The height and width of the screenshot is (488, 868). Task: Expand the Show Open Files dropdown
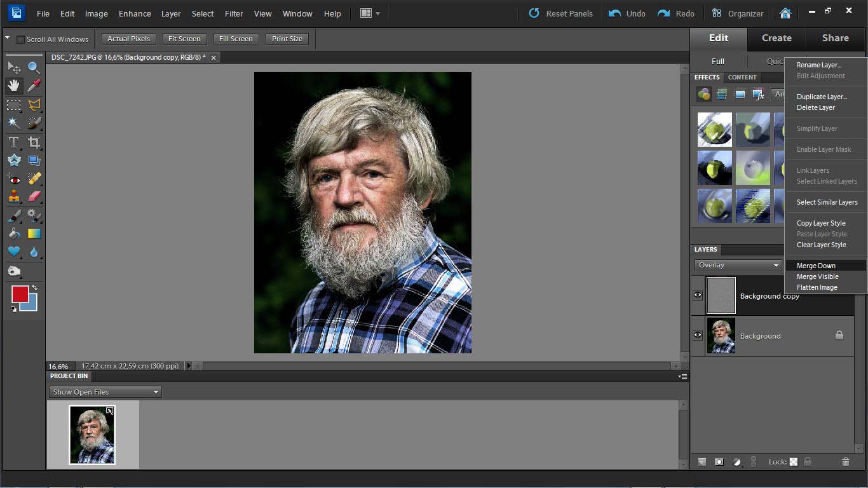(x=105, y=392)
